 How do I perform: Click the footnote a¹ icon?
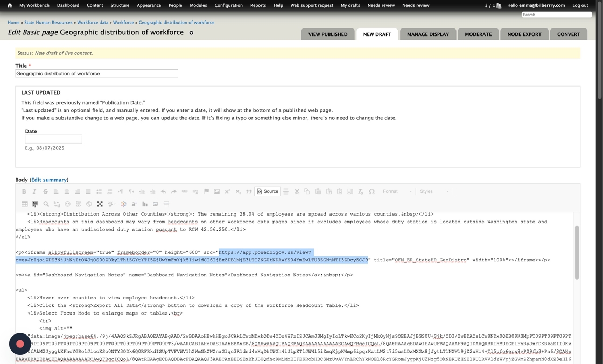(x=134, y=204)
